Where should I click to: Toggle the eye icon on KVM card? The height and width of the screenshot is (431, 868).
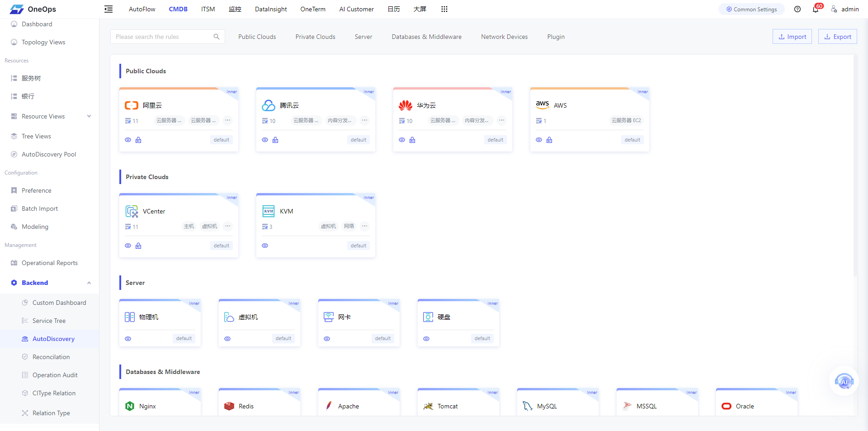[x=265, y=246]
